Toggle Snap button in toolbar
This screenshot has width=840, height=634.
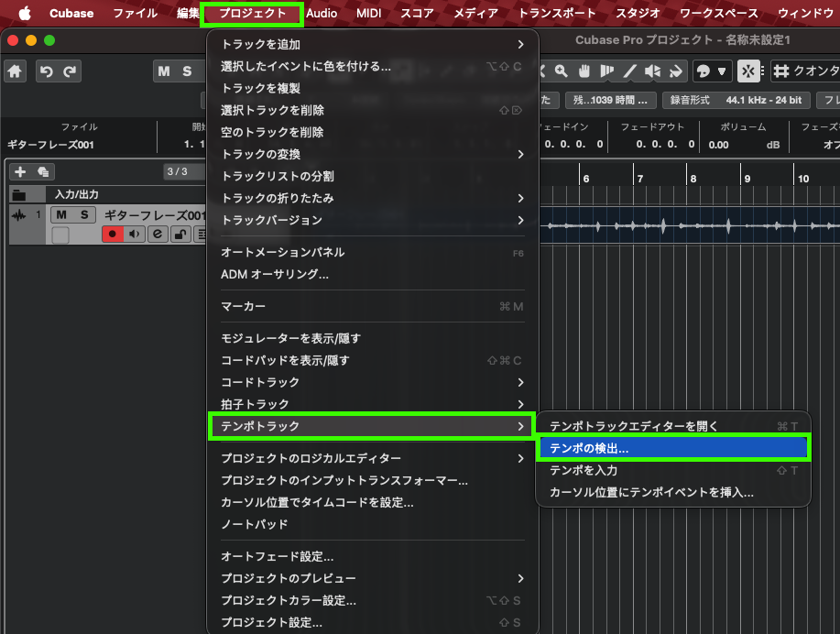click(x=749, y=71)
